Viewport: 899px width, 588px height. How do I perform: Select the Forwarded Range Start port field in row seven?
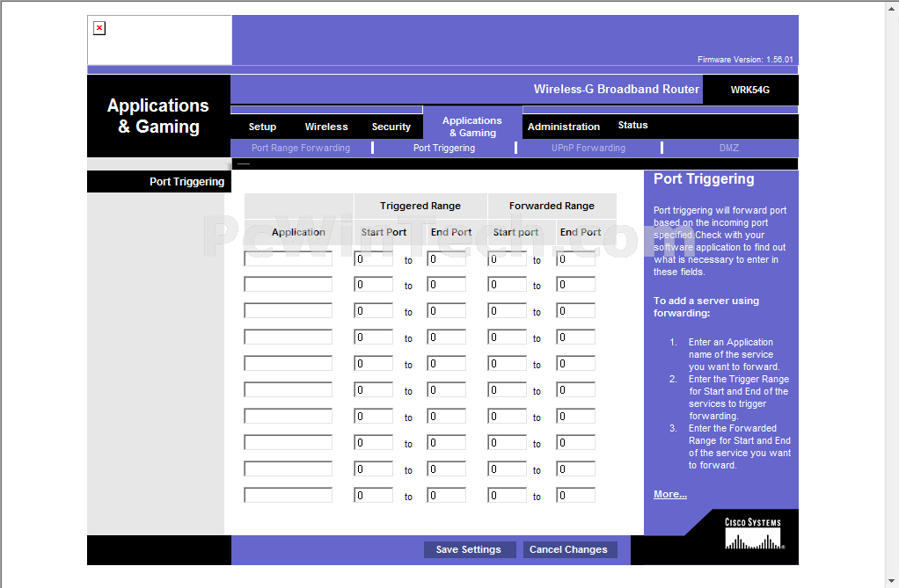pos(507,417)
